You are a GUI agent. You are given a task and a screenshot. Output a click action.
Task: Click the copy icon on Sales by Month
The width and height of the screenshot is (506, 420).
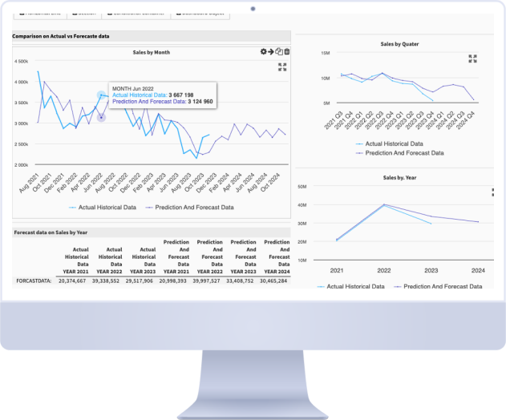point(279,52)
